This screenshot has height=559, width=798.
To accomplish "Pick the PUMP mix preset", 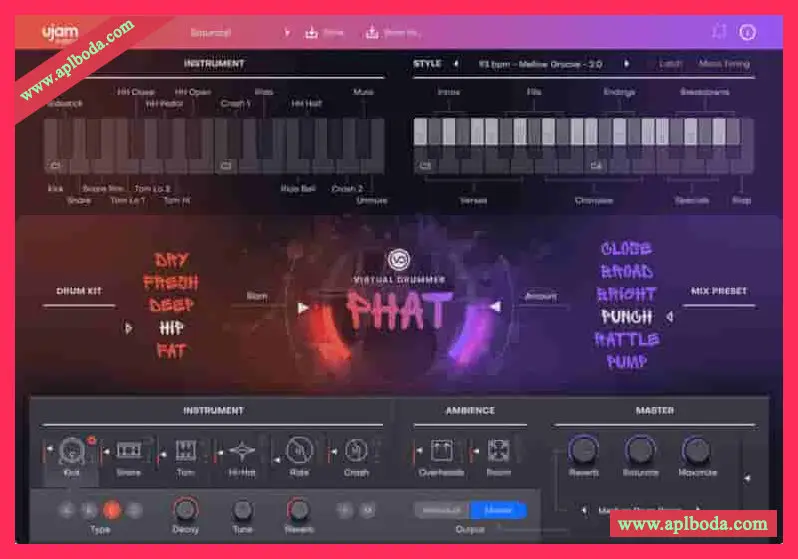I will (x=626, y=361).
